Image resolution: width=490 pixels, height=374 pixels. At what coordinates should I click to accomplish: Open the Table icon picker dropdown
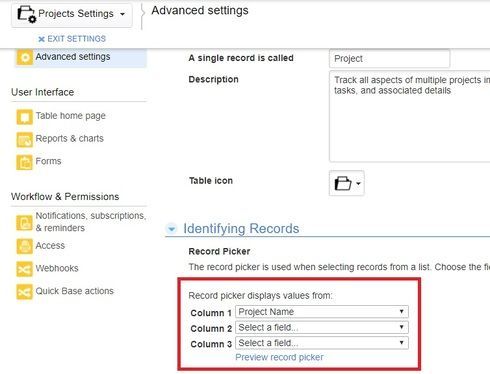coord(347,183)
